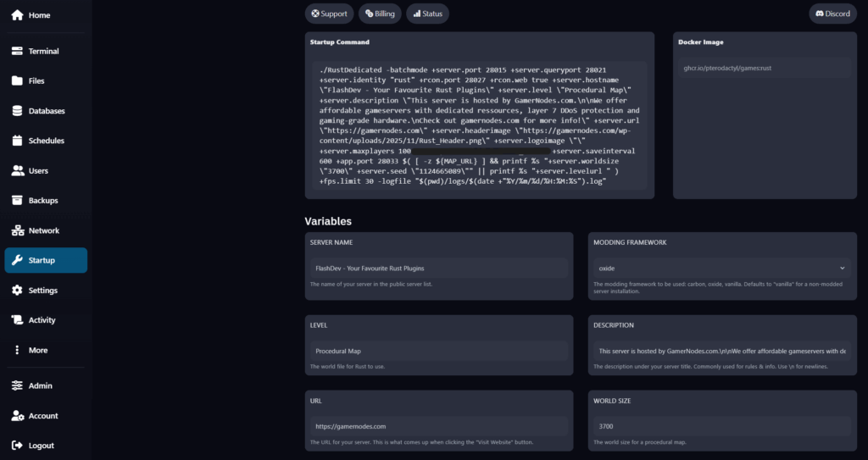Click the Status button
The width and height of the screenshot is (868, 460).
(x=427, y=14)
